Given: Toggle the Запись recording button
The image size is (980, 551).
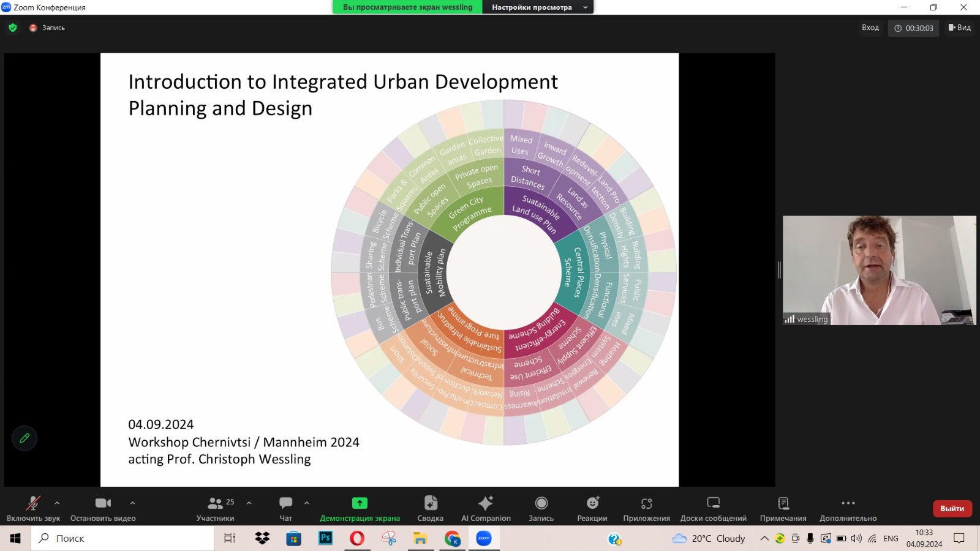Looking at the screenshot, I should click(x=541, y=509).
